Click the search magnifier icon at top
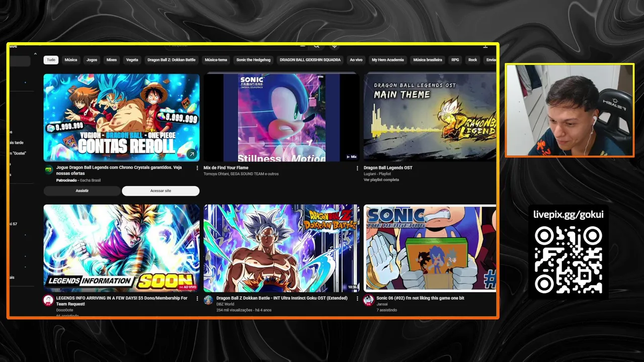Viewport: 644px width, 362px height. (316, 46)
